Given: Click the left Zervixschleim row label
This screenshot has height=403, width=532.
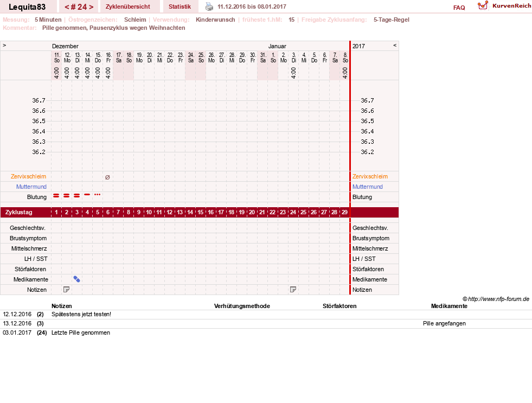Looking at the screenshot, I should (29, 176).
